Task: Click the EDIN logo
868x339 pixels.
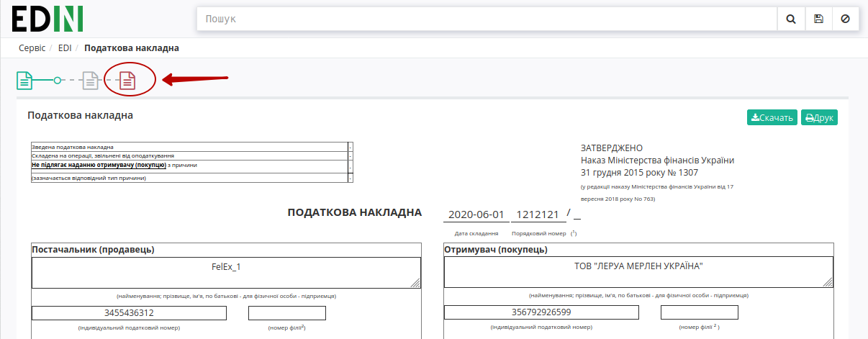Action: click(x=48, y=19)
